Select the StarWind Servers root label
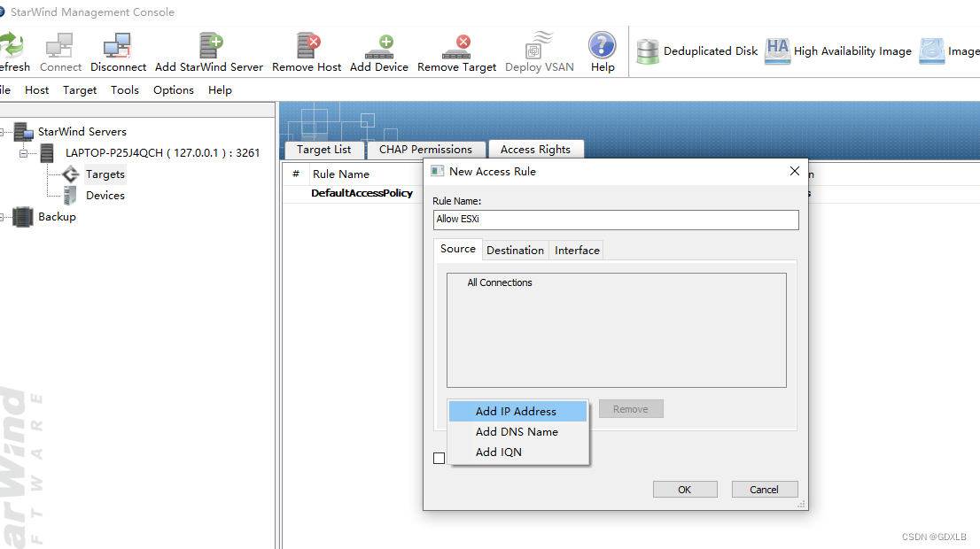Image resolution: width=980 pixels, height=549 pixels. point(82,132)
